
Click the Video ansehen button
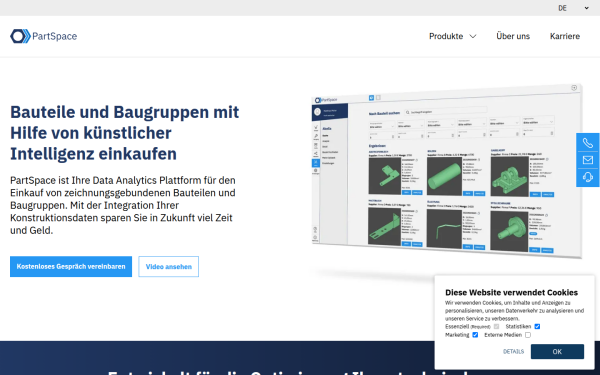coord(168,266)
